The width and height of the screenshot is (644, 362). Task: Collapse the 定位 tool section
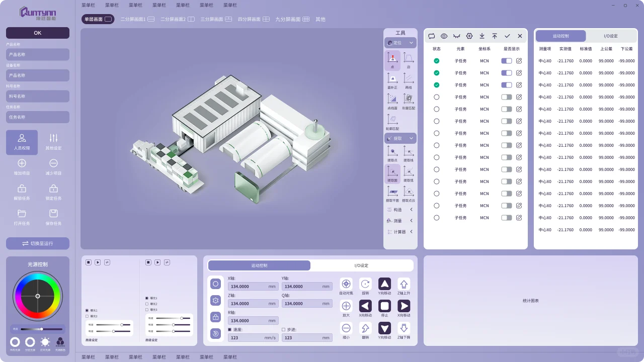tap(411, 43)
